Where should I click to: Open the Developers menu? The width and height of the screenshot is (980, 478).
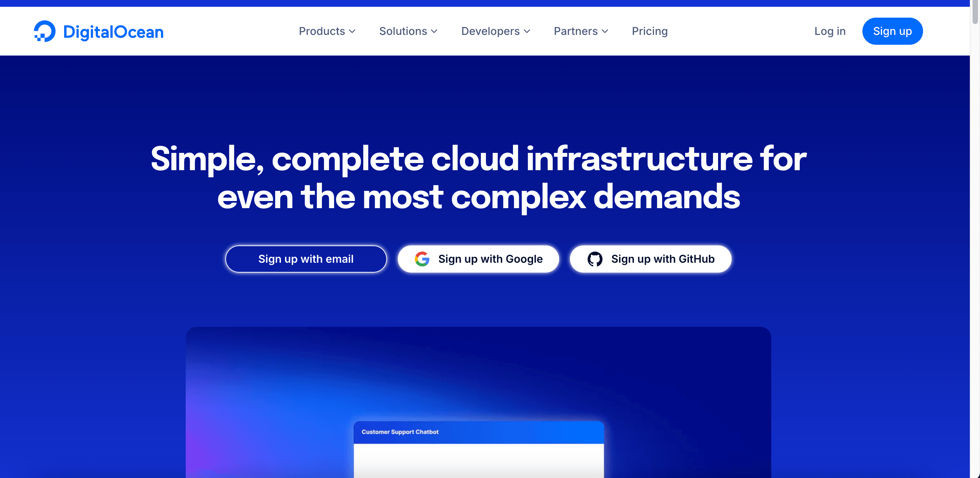pos(496,31)
